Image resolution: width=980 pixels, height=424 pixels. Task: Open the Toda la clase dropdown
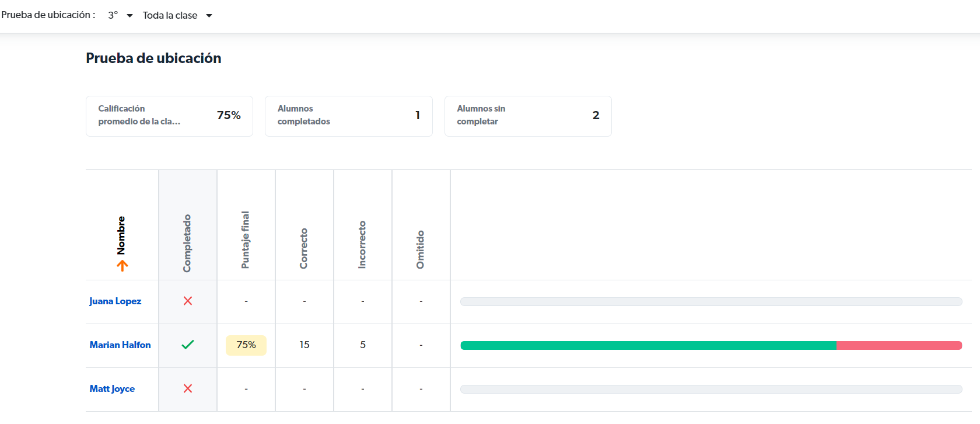pos(177,15)
